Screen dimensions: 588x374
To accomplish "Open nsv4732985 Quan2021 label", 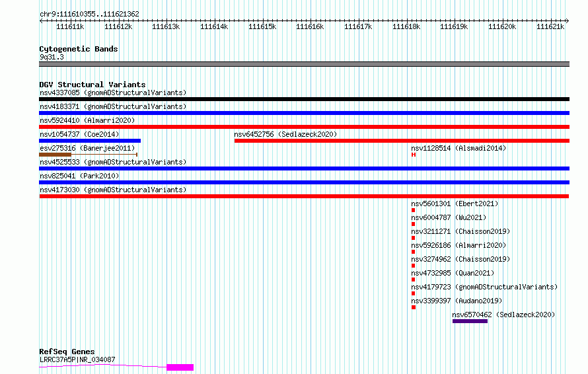I will [453, 273].
